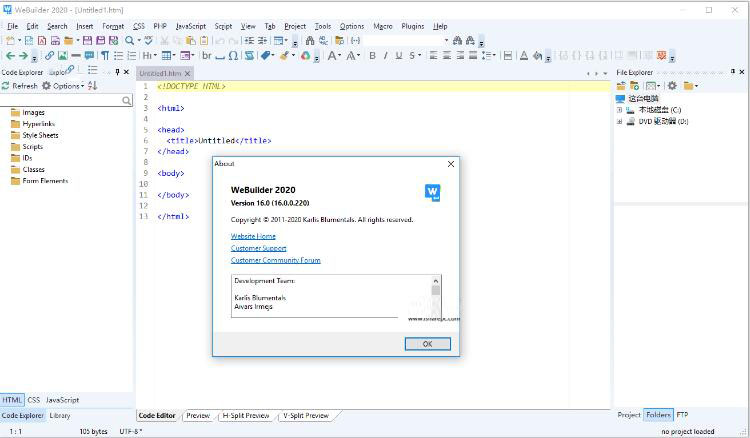
Task: Open the search magnifier dropdown in main toolbar
Action: [x=139, y=41]
